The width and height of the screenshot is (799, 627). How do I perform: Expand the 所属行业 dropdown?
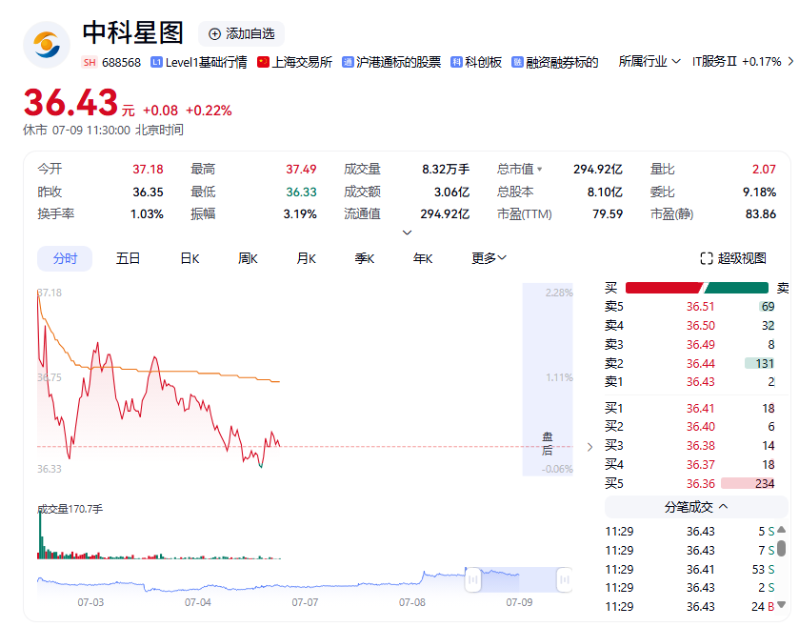[x=649, y=62]
